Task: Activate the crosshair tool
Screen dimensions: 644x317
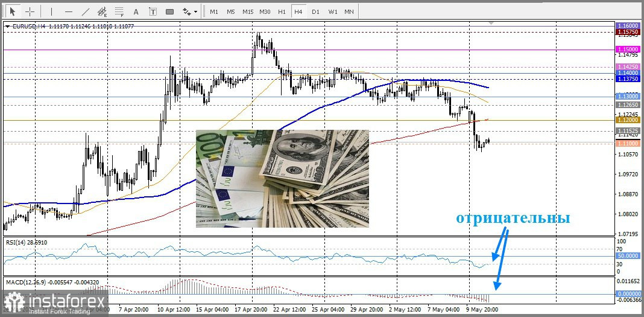Action: [x=30, y=11]
